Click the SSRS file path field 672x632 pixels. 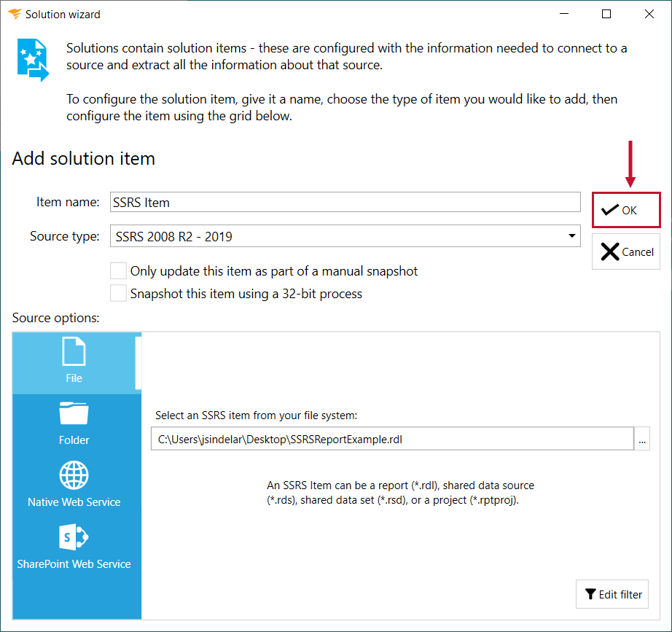pyautogui.click(x=392, y=439)
